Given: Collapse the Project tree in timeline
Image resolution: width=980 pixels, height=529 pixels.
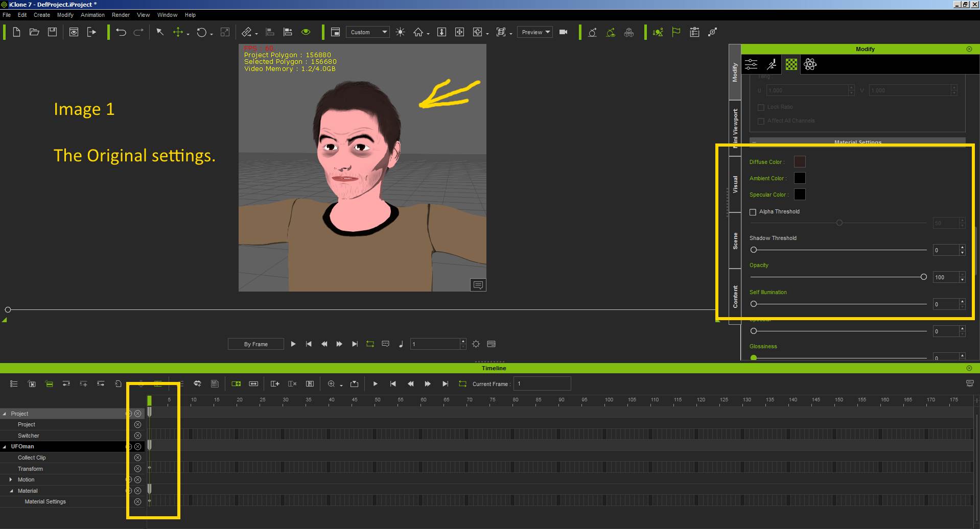Looking at the screenshot, I should [x=5, y=414].
